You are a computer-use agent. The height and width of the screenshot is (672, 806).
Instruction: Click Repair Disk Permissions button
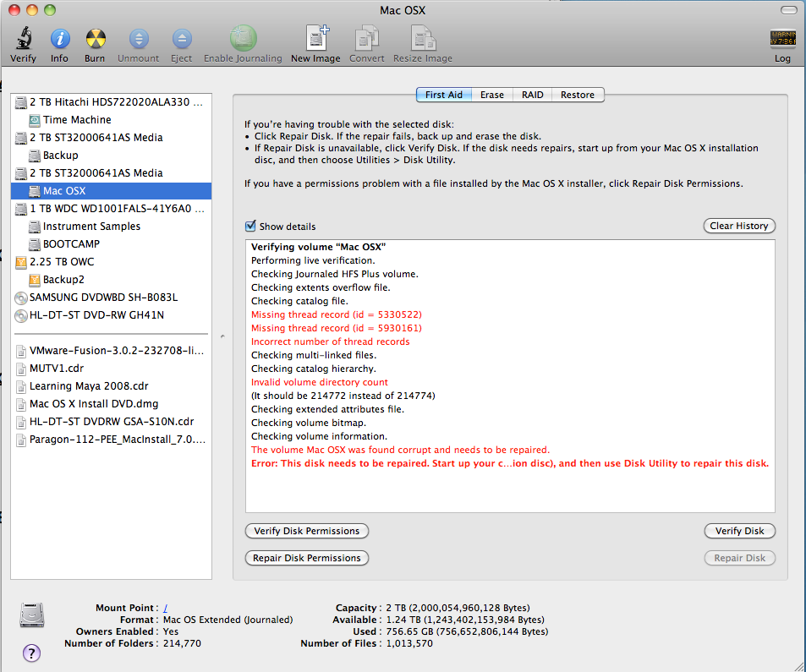[x=307, y=558]
